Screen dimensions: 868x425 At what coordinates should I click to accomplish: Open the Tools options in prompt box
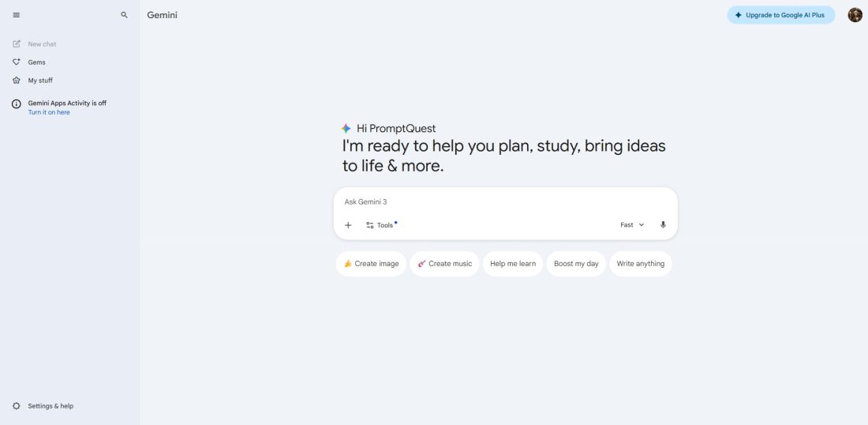point(380,225)
